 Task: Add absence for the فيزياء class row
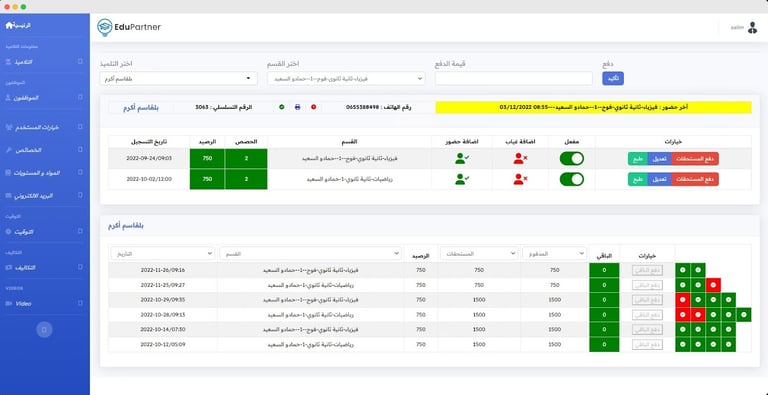pyautogui.click(x=520, y=158)
